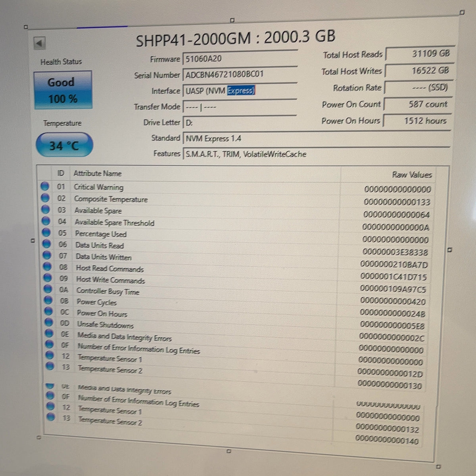Screen dimensions: 476x476
Task: Select the Host Read Commands attribute name
Action: [x=110, y=269]
